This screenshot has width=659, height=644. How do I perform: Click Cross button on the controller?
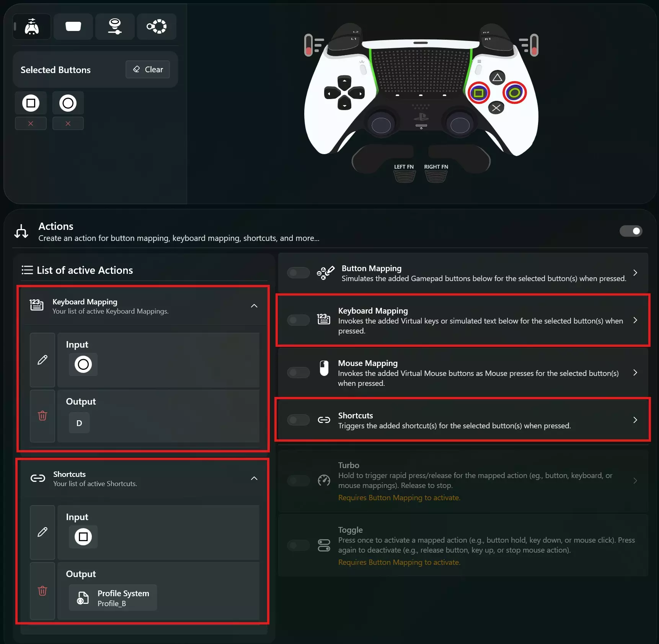point(496,108)
